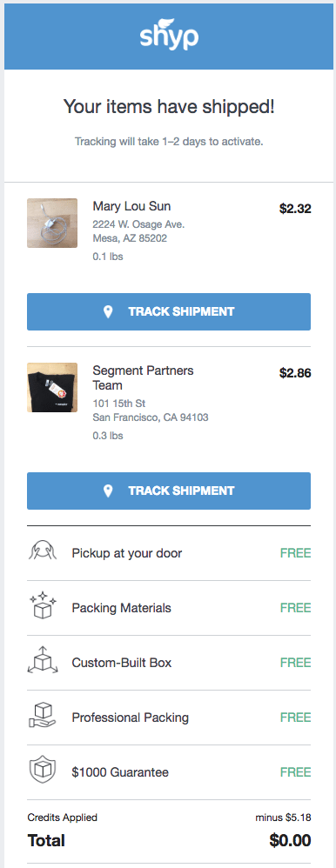Image resolution: width=336 pixels, height=868 pixels.
Task: Select the Segment Partners Team recipient name
Action: coord(143,378)
